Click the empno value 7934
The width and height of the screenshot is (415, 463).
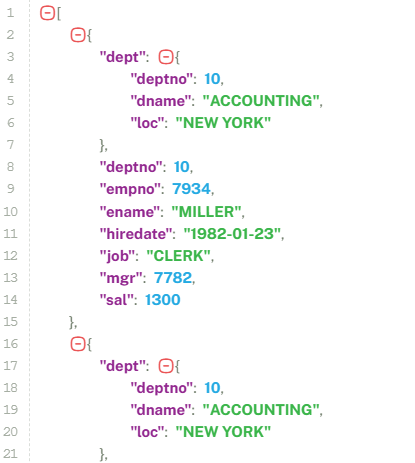[191, 189]
